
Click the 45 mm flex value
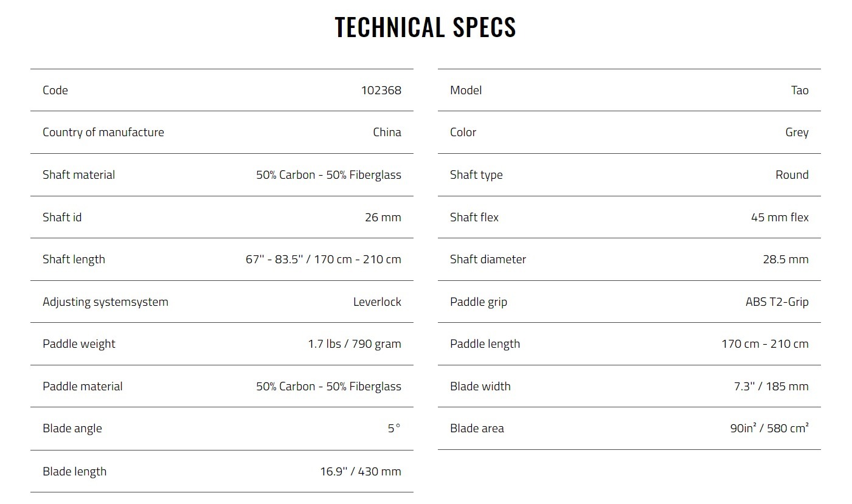tap(780, 217)
